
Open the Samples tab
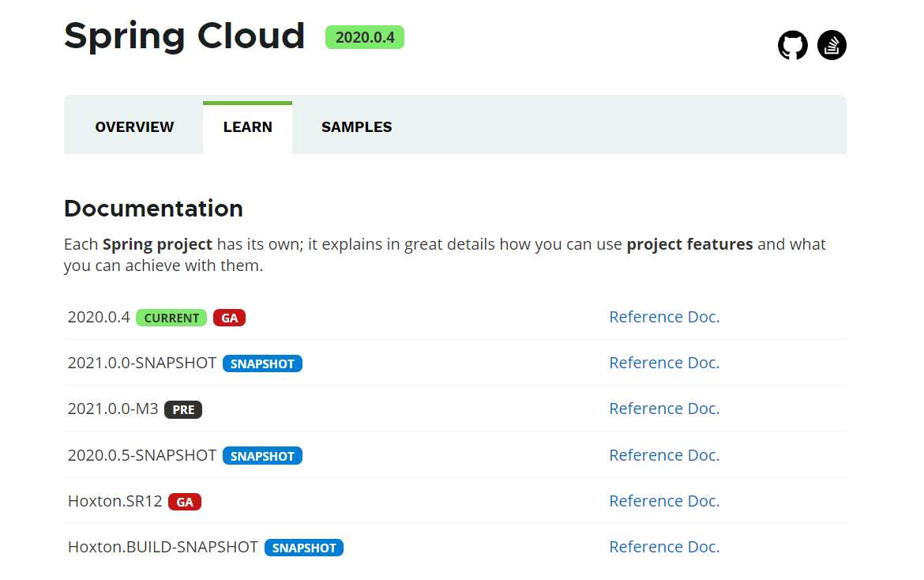pos(356,126)
